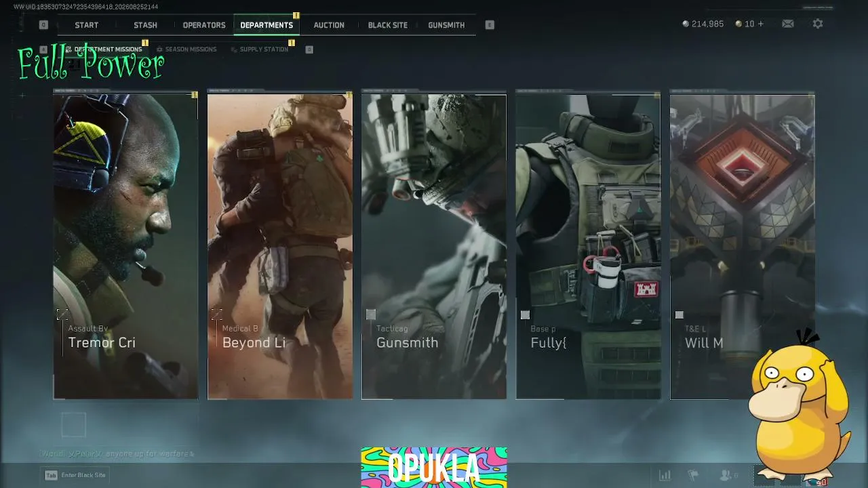Image resolution: width=868 pixels, height=488 pixels.
Task: Open the Fully base mission card
Action: (x=588, y=247)
